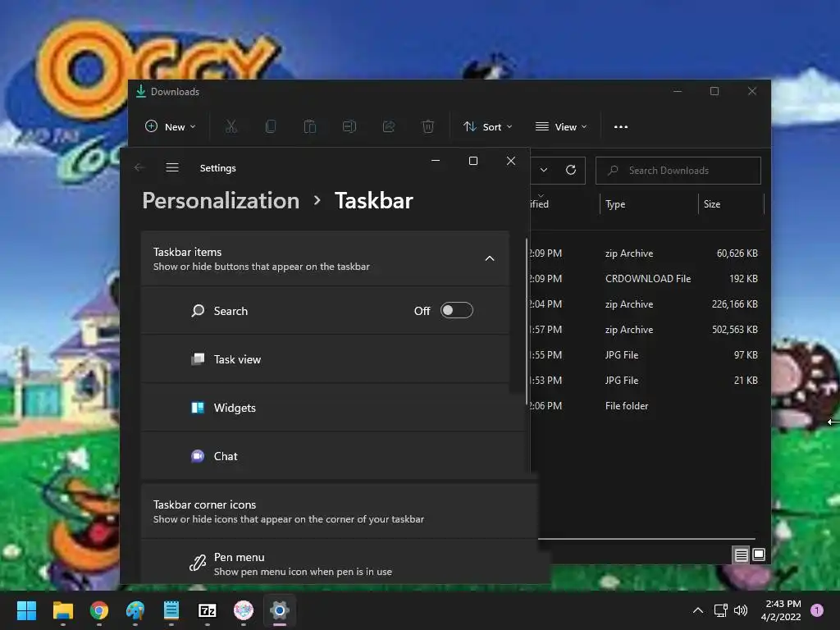Viewport: 840px width, 630px height.
Task: Refresh the Downloads folder
Action: [571, 171]
